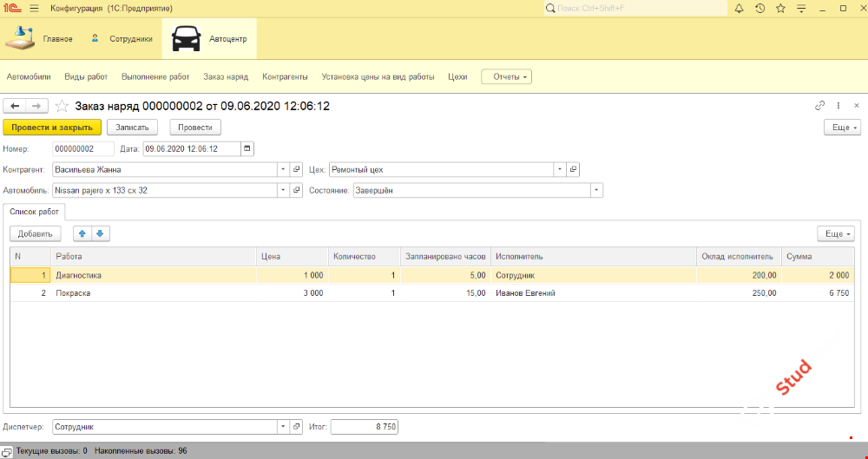868x459 pixels.
Task: Open the calendar picker next to Дата
Action: click(247, 148)
